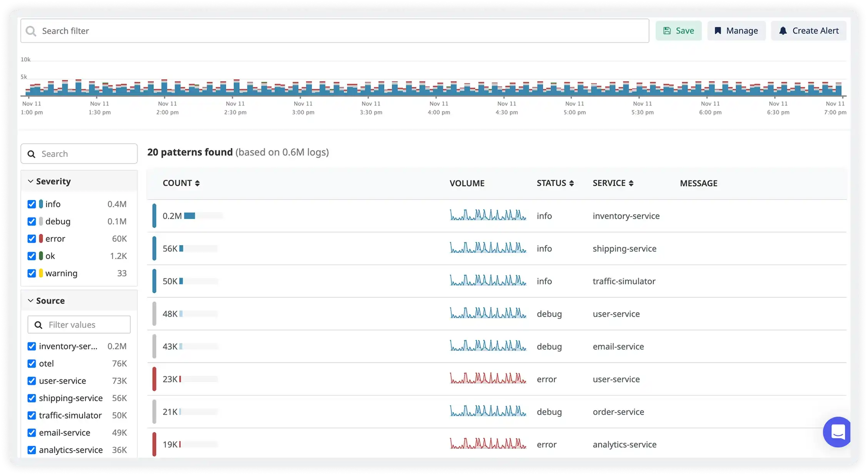Disable the otel source filter
The height and width of the screenshot is (475, 868).
(x=32, y=363)
